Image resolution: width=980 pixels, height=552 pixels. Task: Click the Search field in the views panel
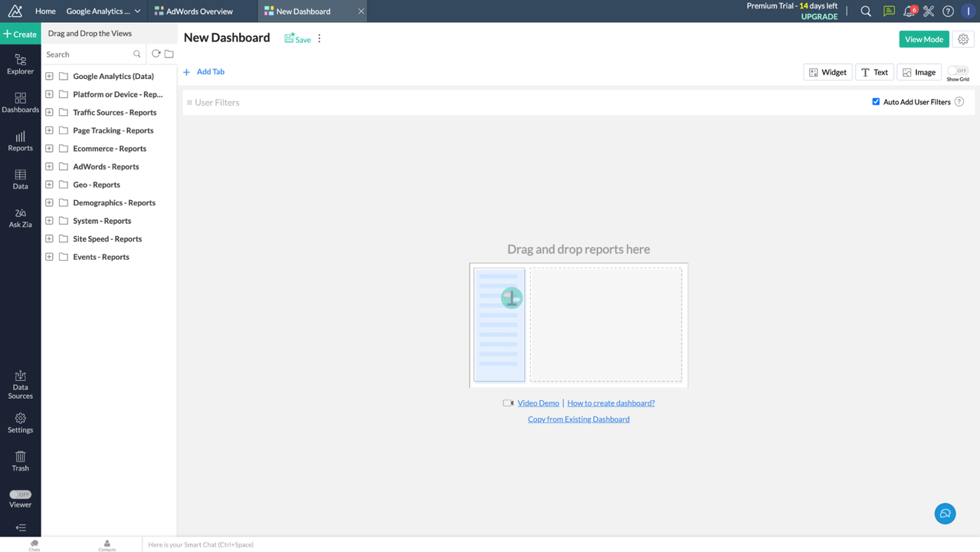tap(84, 54)
